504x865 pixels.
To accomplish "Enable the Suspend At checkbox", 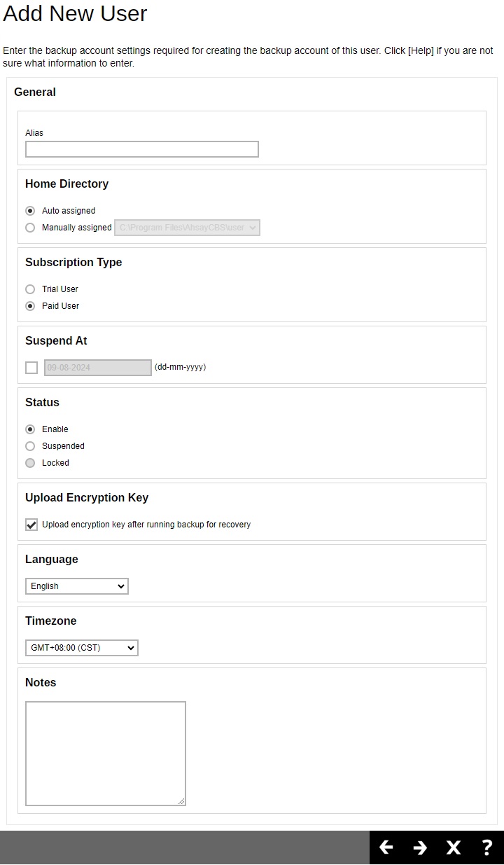I will pos(31,368).
